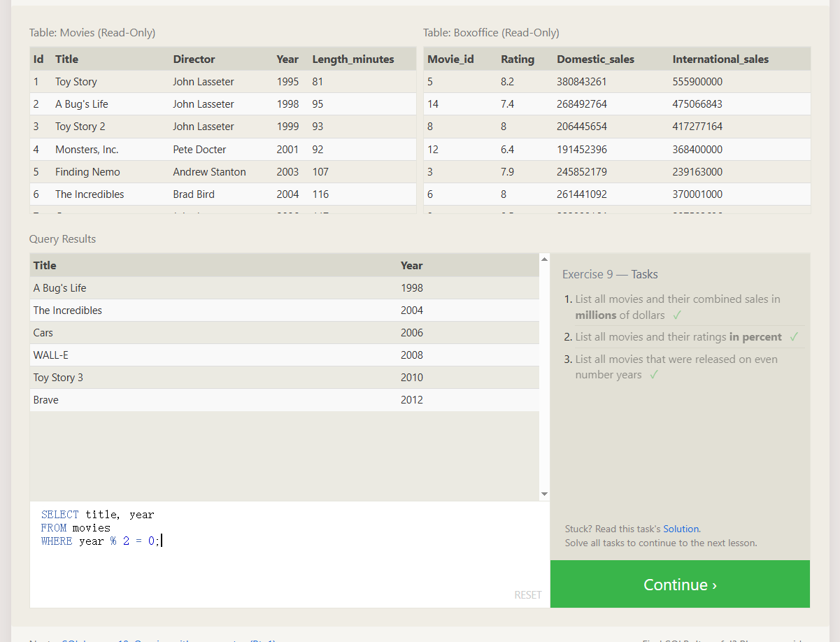Click Toy Story title in Movies table
Viewport: 840px width, 642px height.
click(76, 82)
